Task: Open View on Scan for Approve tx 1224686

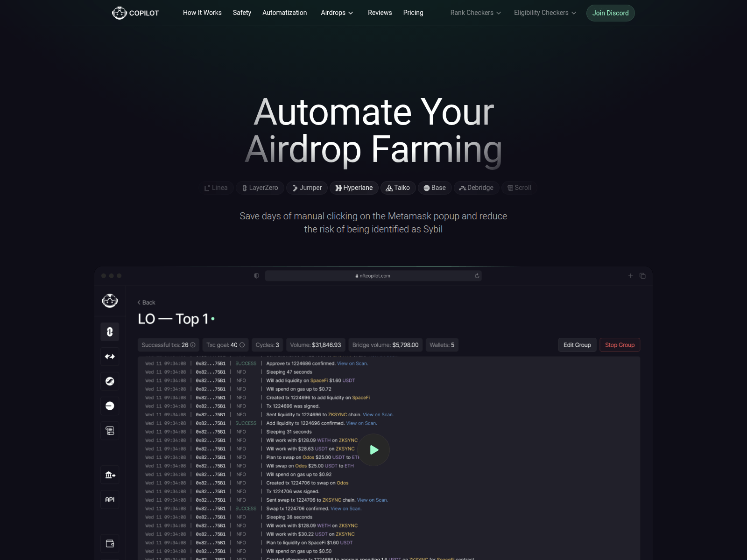Action: pyautogui.click(x=352, y=364)
